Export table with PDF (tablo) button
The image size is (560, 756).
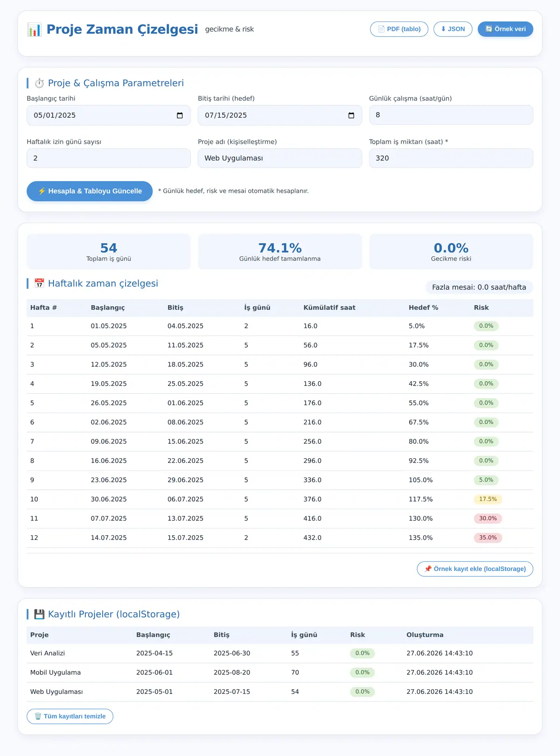(x=399, y=29)
